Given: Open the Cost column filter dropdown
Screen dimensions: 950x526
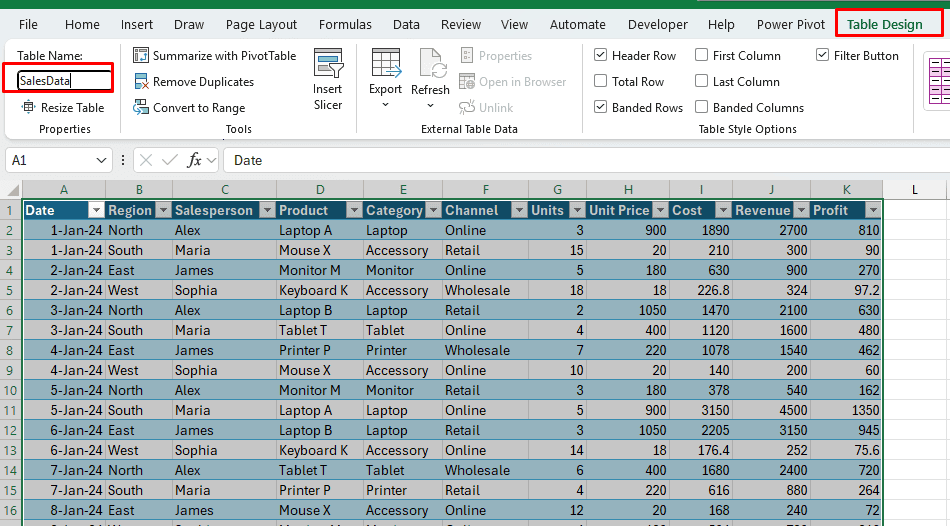Looking at the screenshot, I should coord(723,210).
